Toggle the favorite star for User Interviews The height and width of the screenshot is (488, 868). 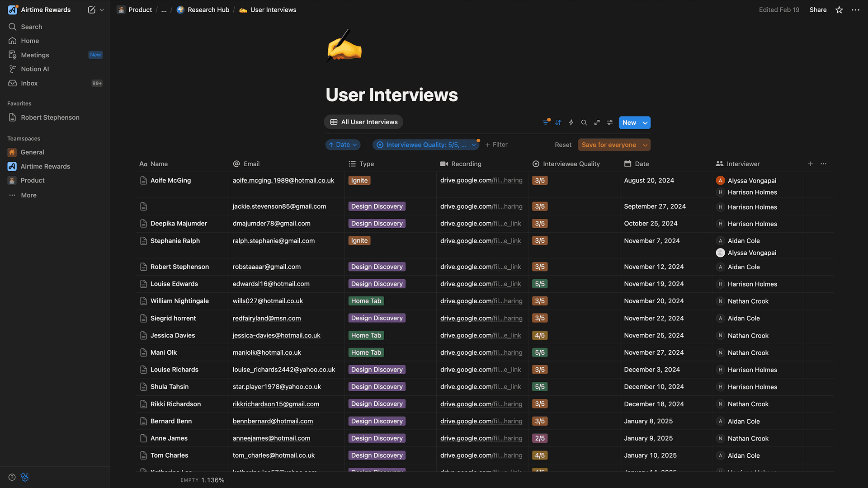coord(839,9)
